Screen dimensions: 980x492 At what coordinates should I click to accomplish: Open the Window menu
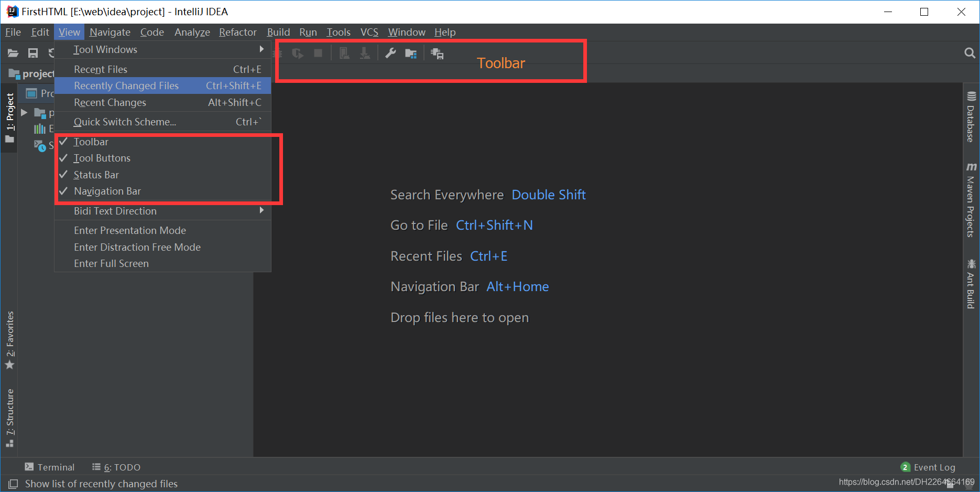(x=407, y=32)
